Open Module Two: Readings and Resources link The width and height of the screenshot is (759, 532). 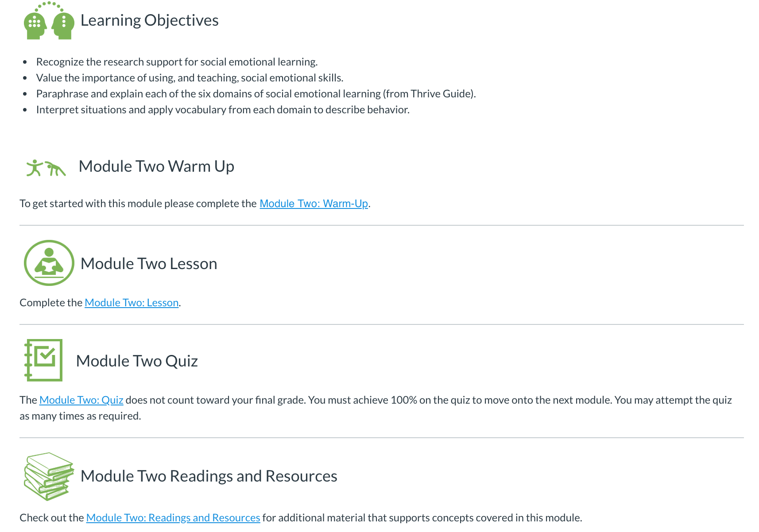[173, 518]
